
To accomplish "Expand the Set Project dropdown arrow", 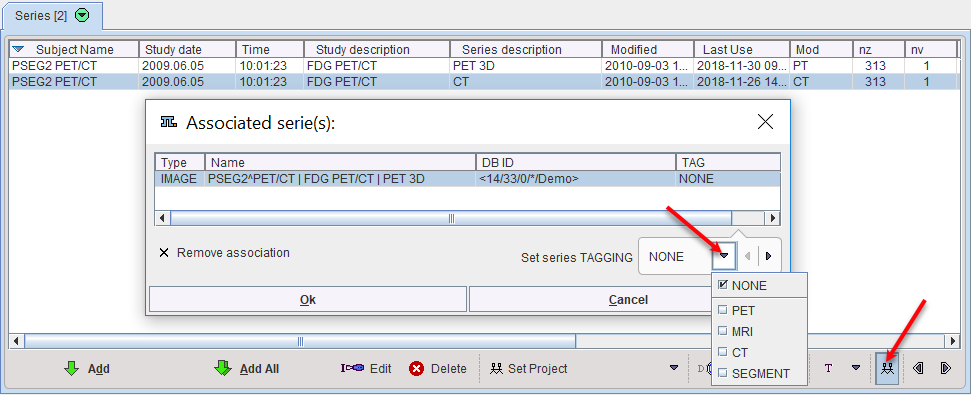I will click(674, 368).
